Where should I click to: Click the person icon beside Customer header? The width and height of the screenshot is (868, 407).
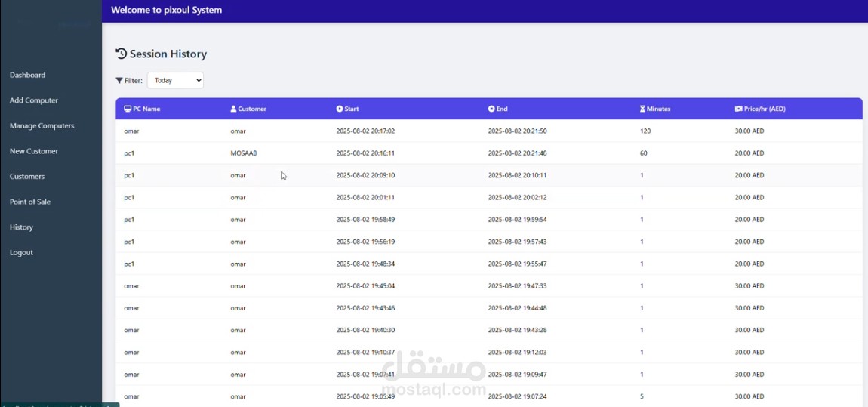tap(234, 109)
